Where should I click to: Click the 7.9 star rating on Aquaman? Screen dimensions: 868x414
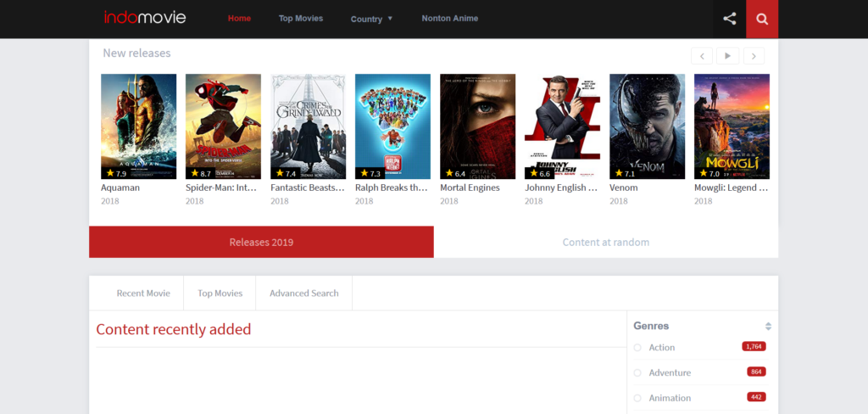(x=115, y=173)
